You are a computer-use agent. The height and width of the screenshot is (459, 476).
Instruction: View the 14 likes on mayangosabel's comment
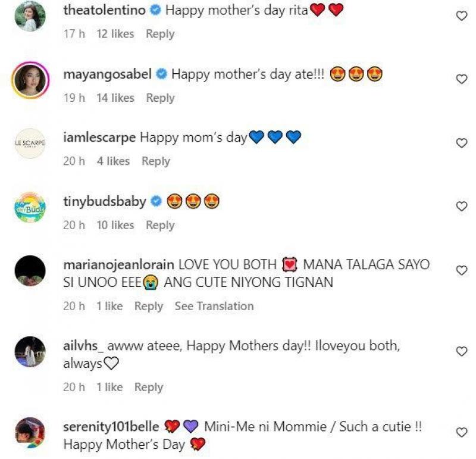coord(115,98)
